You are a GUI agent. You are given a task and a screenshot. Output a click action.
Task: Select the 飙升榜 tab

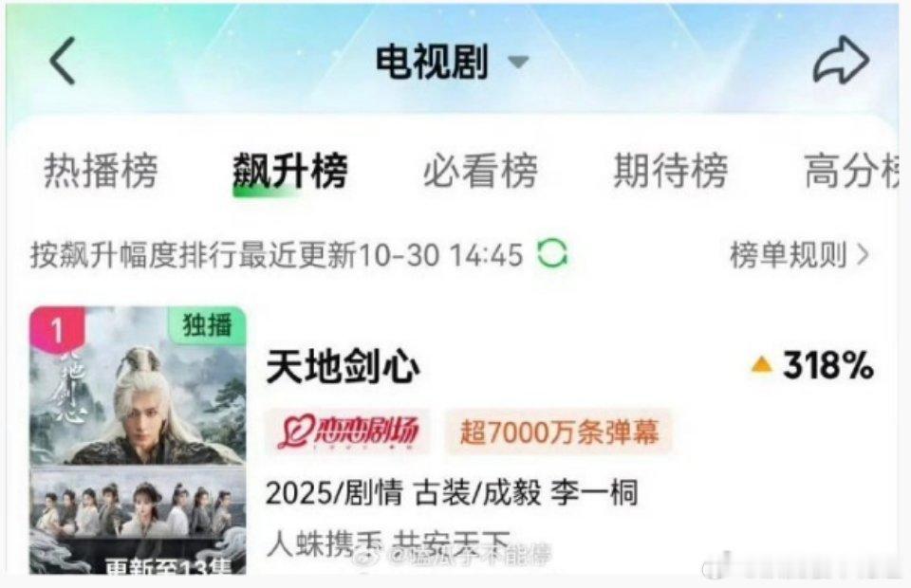pyautogui.click(x=290, y=171)
